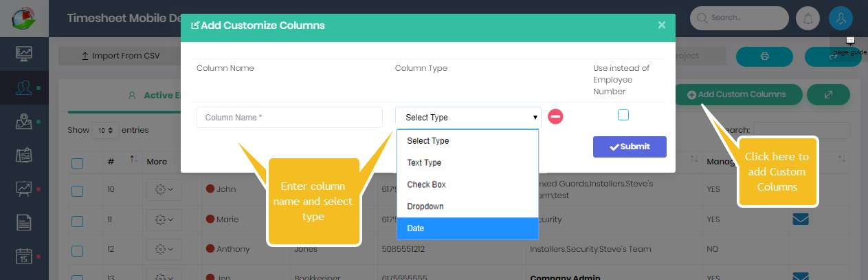Open the gear menu for John's row
The width and height of the screenshot is (868, 280).
[x=164, y=189]
